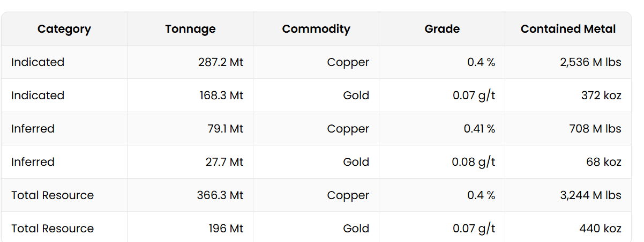The width and height of the screenshot is (644, 242).
Task: Select the Commodity column header
Action: [316, 29]
